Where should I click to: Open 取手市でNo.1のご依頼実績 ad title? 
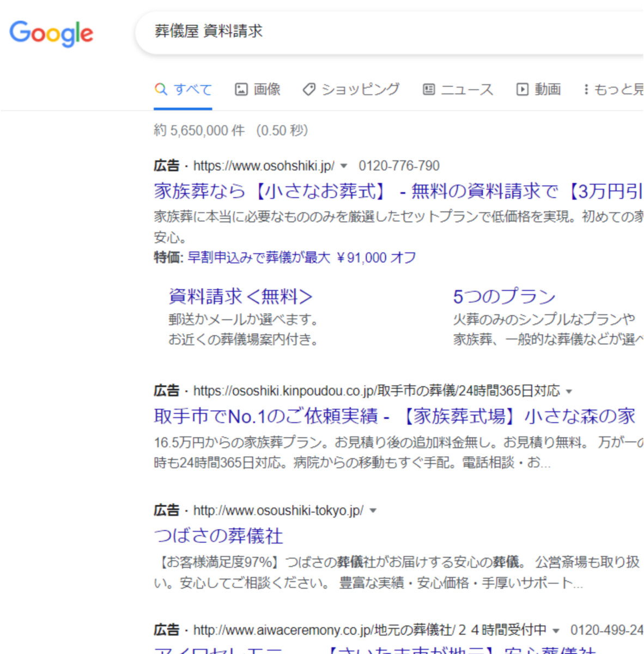pyautogui.click(x=395, y=416)
